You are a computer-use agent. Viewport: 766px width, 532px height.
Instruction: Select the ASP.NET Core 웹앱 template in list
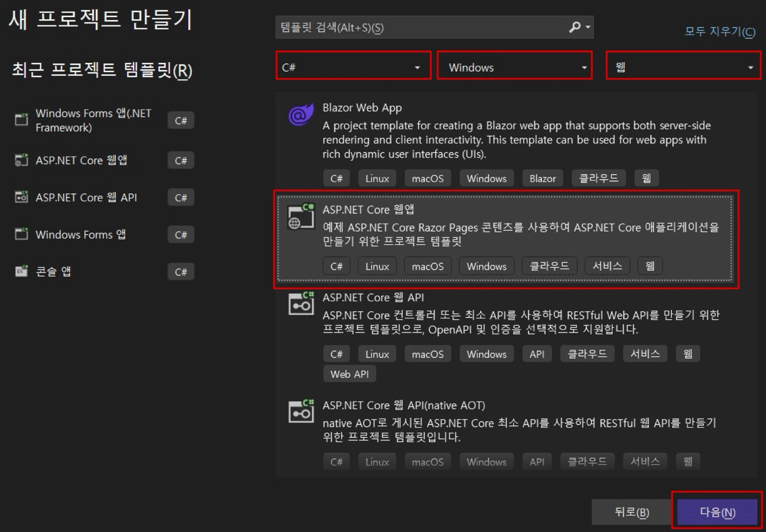click(x=505, y=238)
